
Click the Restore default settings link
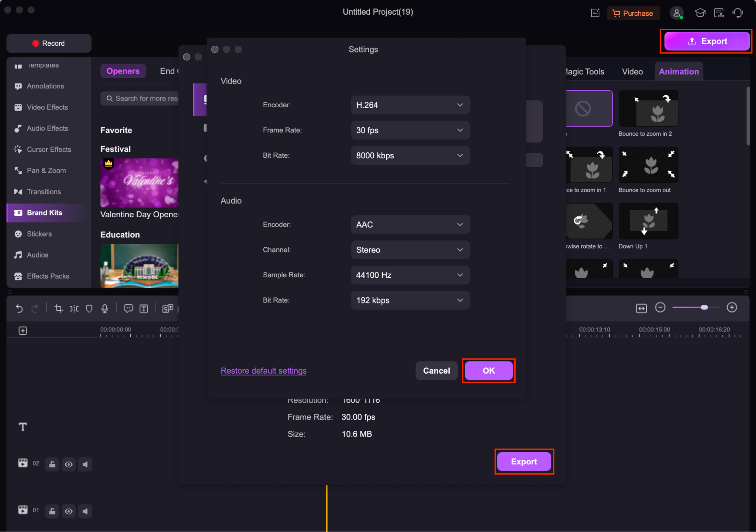(263, 371)
